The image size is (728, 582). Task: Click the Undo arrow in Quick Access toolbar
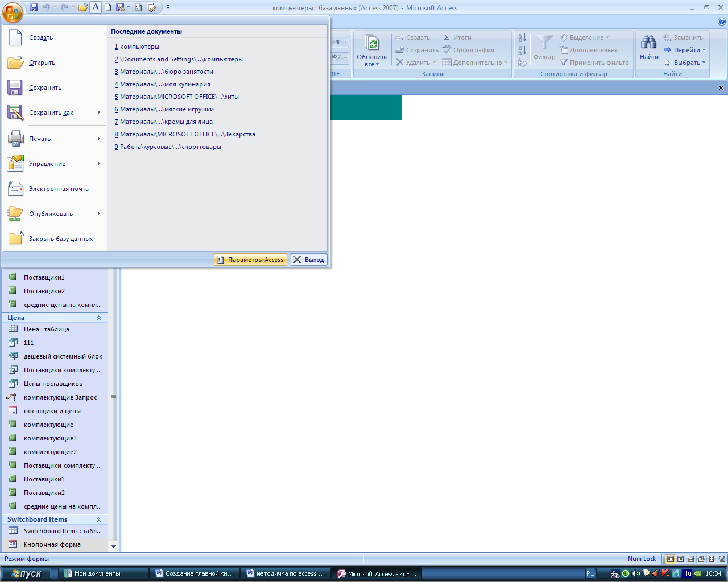47,7
